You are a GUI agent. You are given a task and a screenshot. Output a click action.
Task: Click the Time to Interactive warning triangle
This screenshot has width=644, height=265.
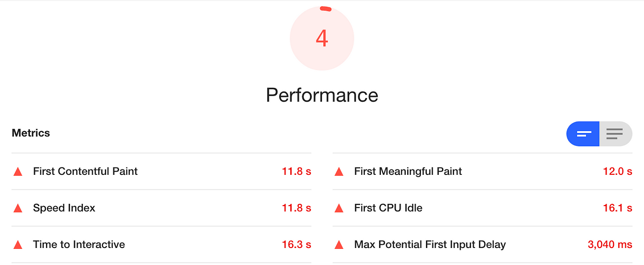[x=18, y=245]
